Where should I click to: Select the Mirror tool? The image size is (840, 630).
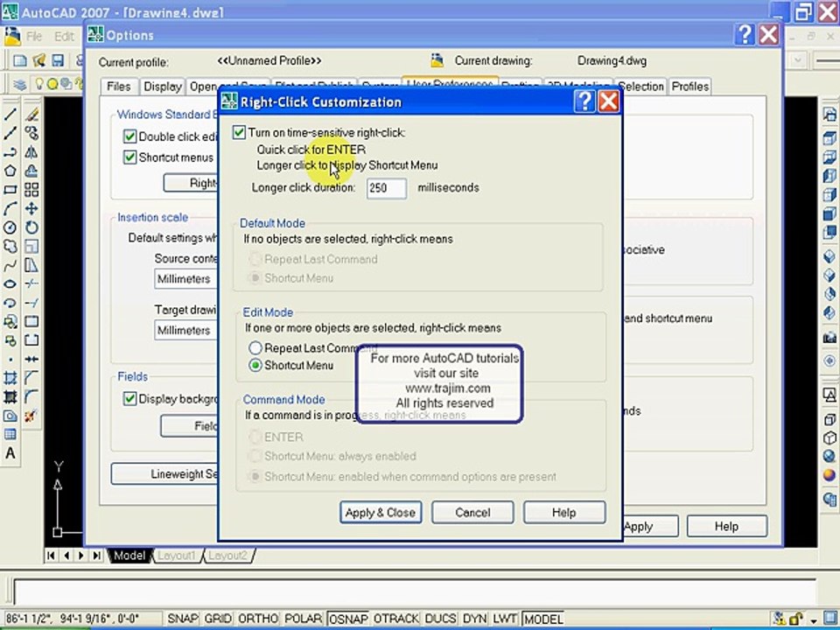tap(31, 152)
